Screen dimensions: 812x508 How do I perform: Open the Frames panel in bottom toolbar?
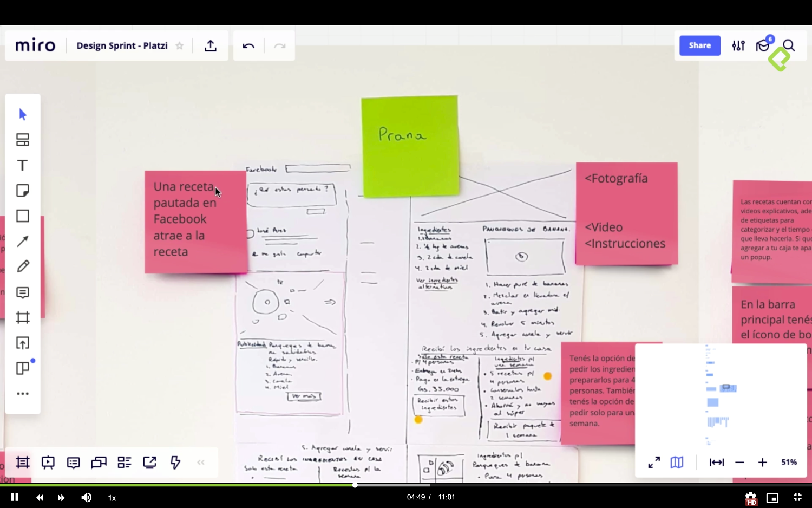click(x=23, y=463)
